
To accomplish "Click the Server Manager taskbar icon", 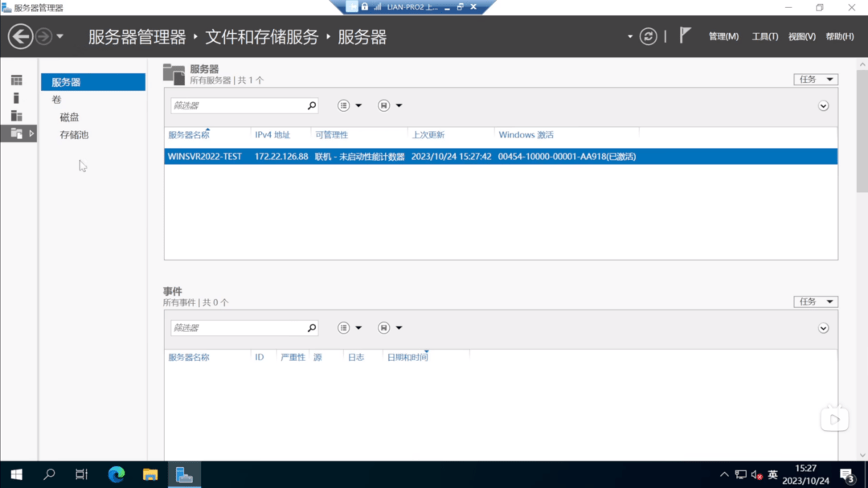I will 185,474.
